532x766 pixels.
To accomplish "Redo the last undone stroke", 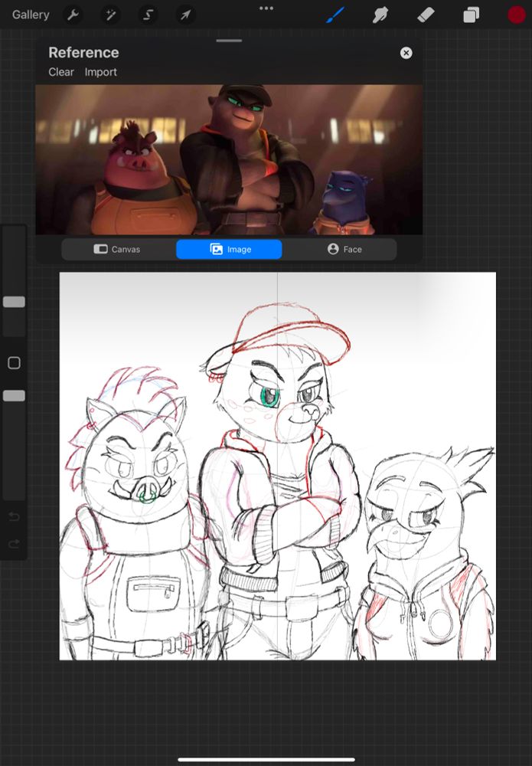I will 14,543.
